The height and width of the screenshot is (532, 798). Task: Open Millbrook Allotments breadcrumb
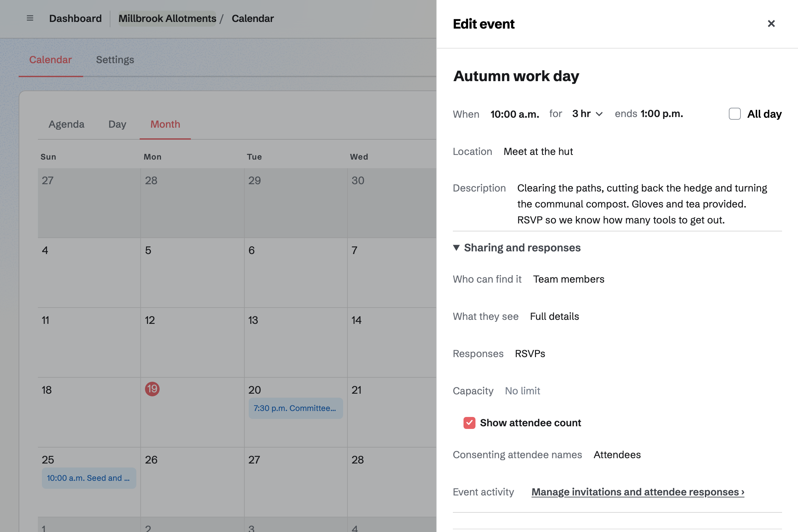(167, 18)
